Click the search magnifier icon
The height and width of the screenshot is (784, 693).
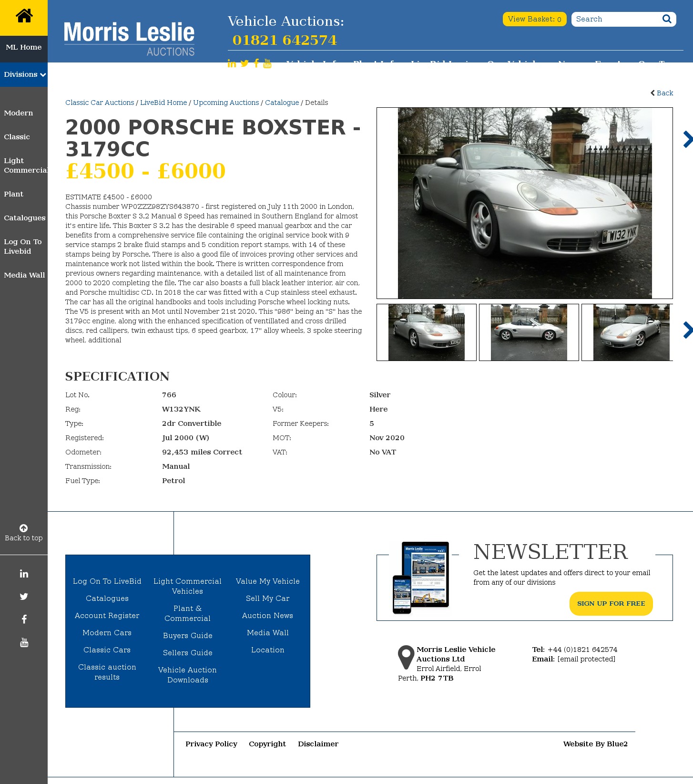[667, 19]
